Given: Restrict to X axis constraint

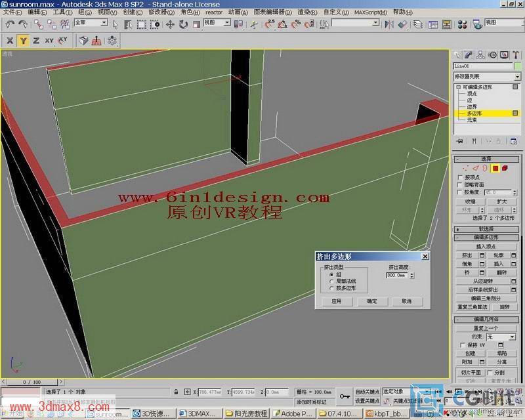Looking at the screenshot, I should (10, 41).
